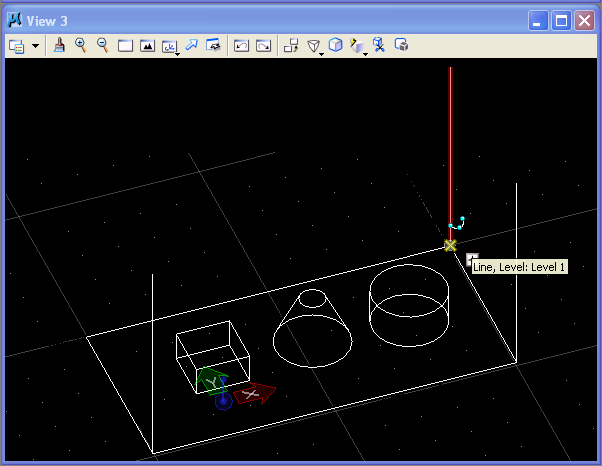
Task: Open the View Attributes tool
Action: point(17,46)
